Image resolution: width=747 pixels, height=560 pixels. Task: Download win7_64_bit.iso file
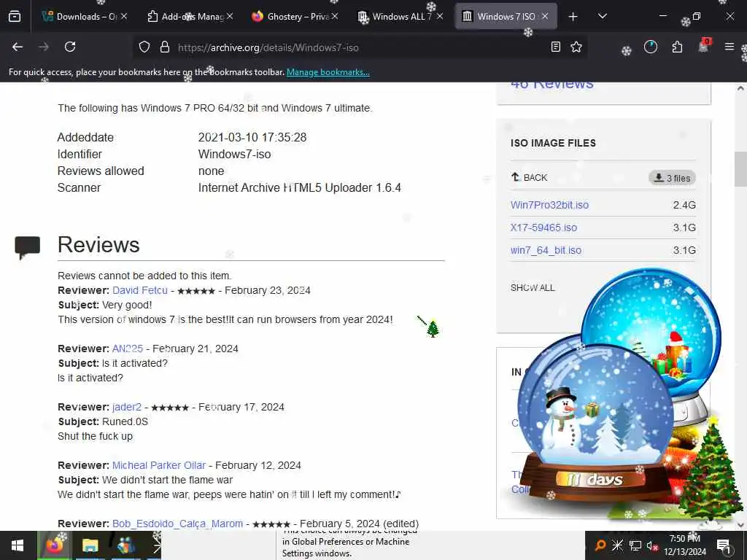point(546,250)
